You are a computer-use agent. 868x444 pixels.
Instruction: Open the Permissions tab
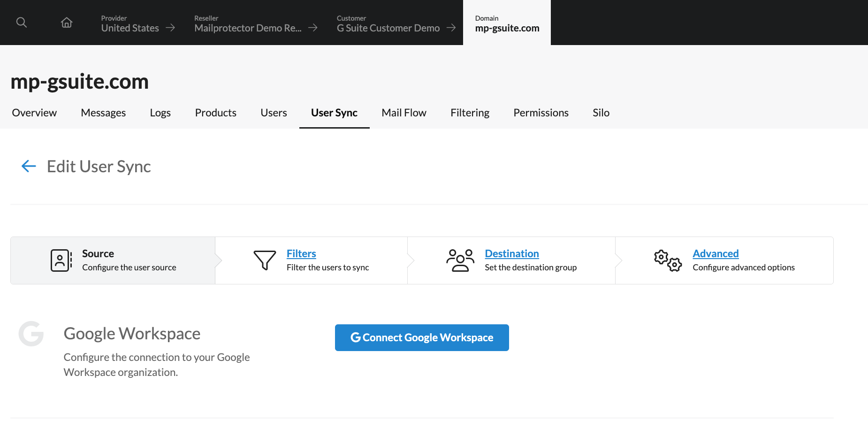click(x=541, y=113)
